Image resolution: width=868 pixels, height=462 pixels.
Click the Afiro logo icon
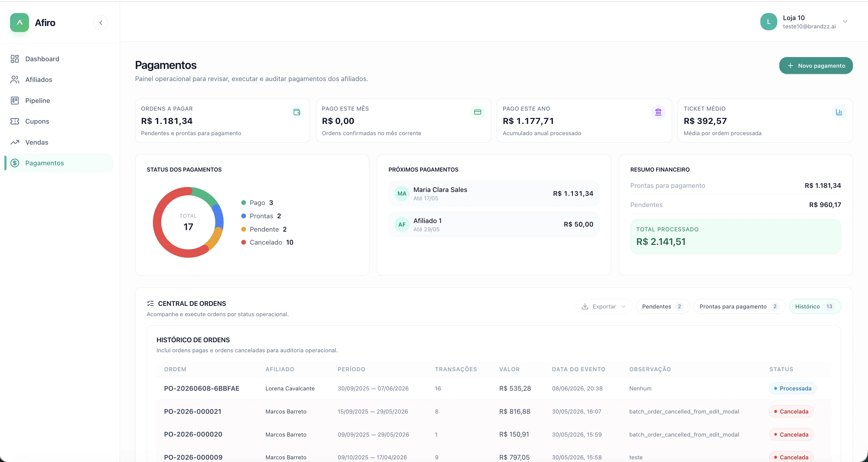click(20, 22)
